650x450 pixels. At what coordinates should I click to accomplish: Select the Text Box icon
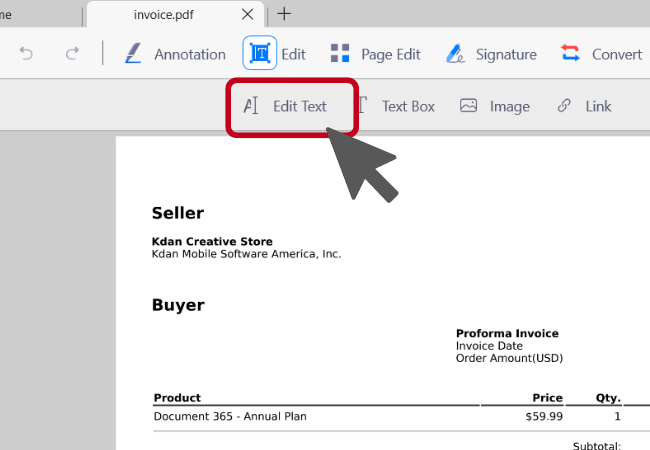click(362, 105)
